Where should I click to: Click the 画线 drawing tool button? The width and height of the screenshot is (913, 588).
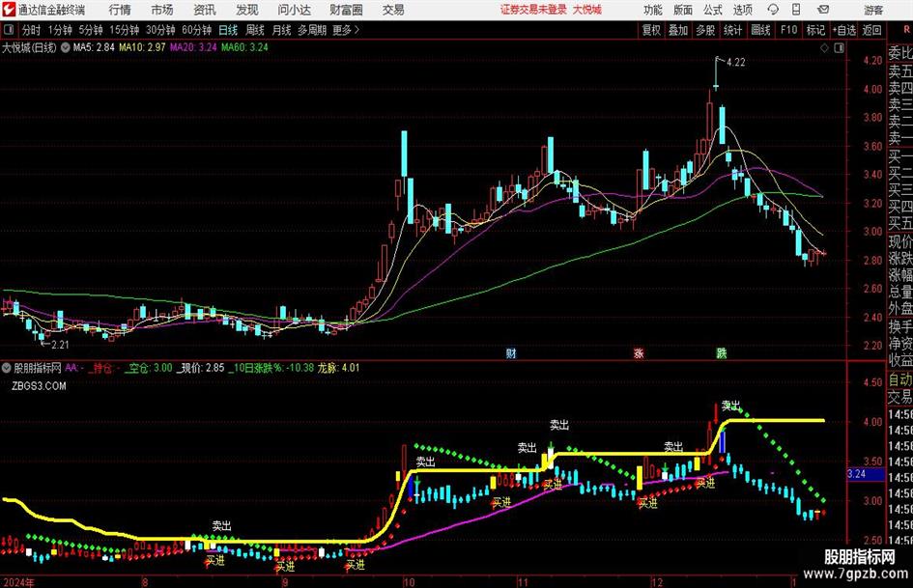pos(761,30)
